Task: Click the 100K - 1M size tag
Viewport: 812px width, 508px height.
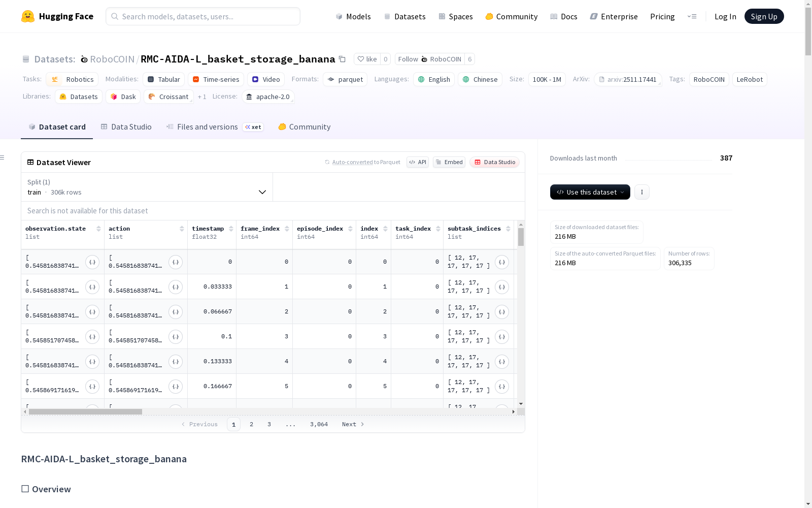Action: point(547,79)
